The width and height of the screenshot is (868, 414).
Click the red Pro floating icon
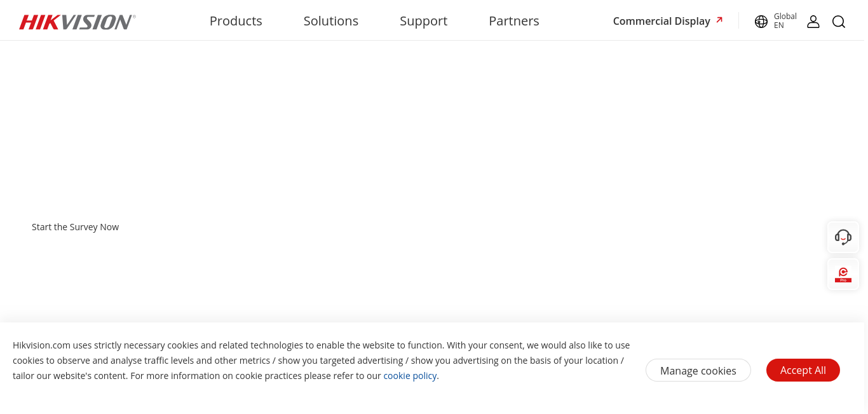(843, 275)
